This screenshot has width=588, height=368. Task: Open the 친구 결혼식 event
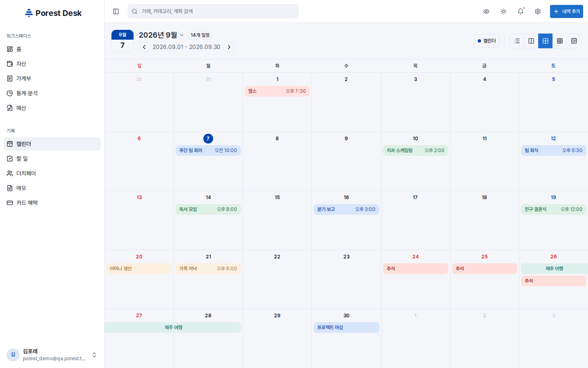pyautogui.click(x=554, y=209)
